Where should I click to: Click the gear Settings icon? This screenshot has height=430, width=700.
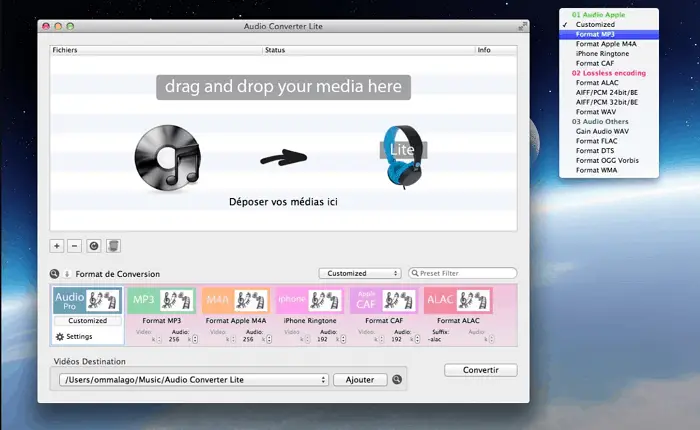pyautogui.click(x=60, y=337)
